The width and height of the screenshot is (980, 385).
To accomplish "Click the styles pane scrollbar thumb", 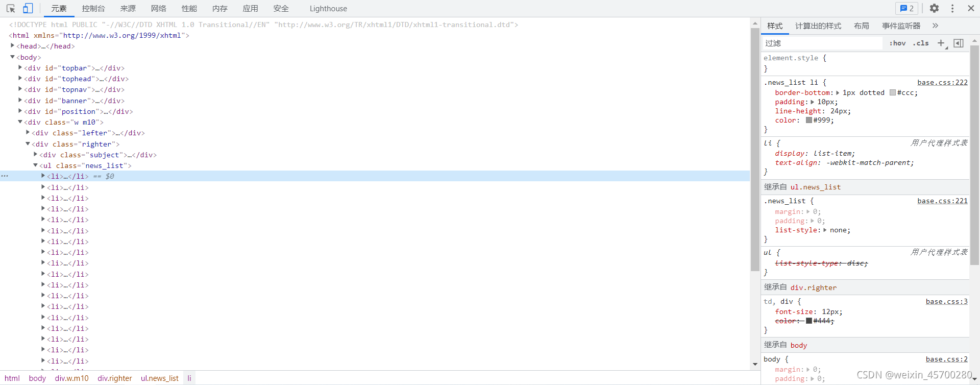I will click(974, 156).
